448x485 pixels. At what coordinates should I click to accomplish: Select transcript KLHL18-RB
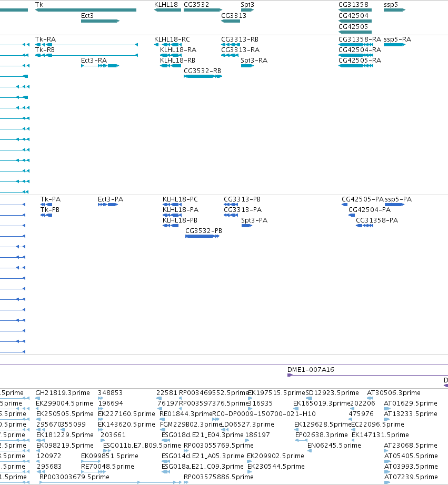(x=171, y=66)
